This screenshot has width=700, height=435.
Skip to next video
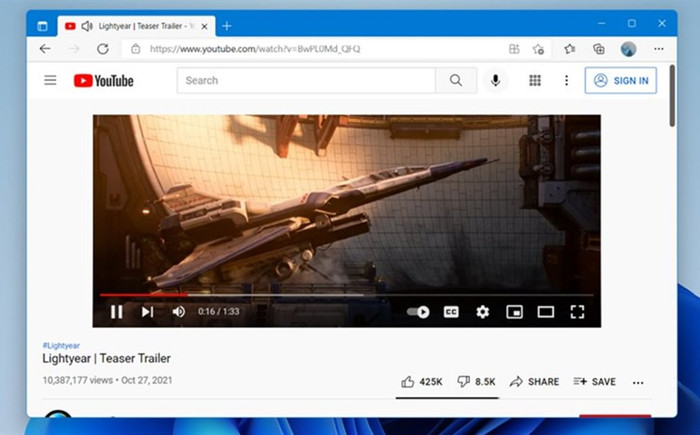pyautogui.click(x=147, y=312)
